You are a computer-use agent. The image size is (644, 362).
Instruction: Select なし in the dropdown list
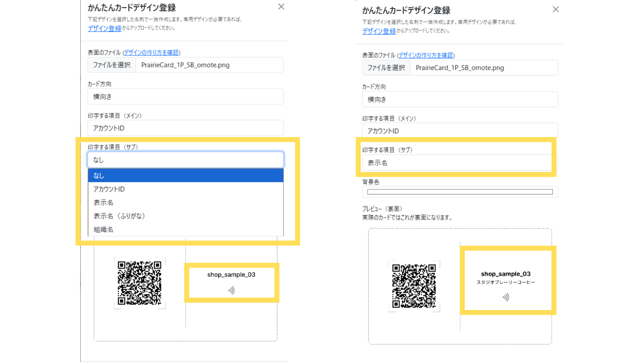[185, 175]
